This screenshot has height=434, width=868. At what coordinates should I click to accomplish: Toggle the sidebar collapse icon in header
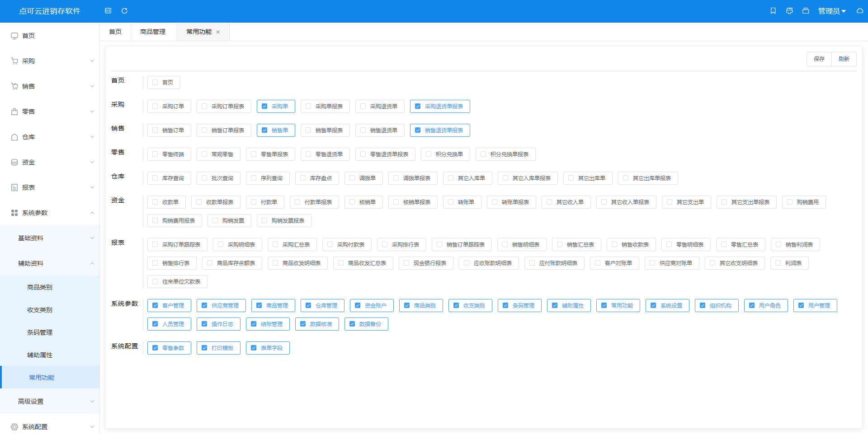coord(108,11)
